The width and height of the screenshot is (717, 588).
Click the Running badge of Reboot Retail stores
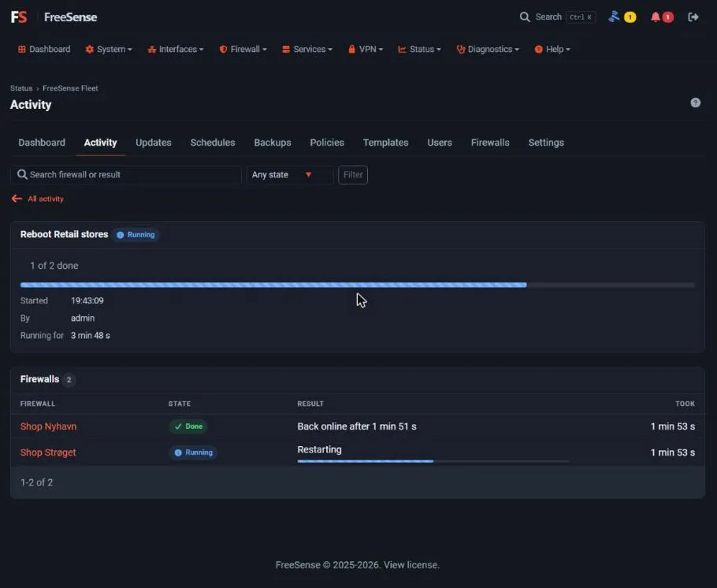[x=136, y=235]
